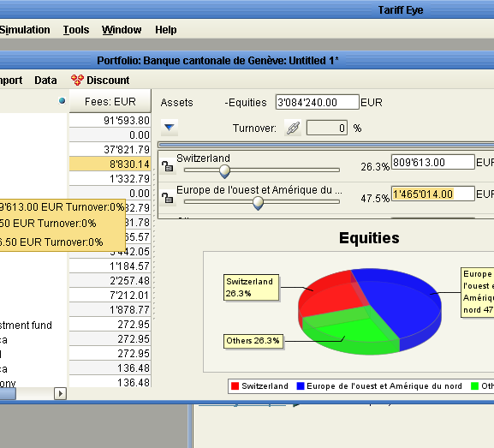Click the Switzerland 26.3% pie label
This screenshot has height=448, width=494.
point(251,287)
